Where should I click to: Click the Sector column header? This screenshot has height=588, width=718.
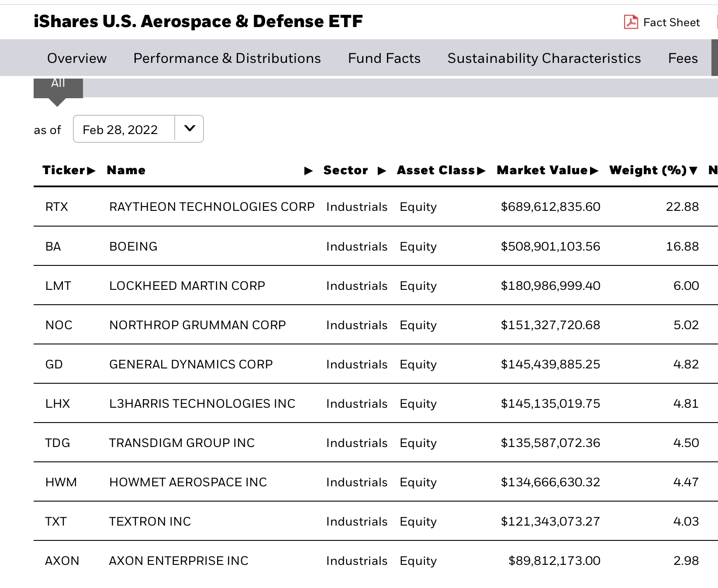[x=346, y=170]
